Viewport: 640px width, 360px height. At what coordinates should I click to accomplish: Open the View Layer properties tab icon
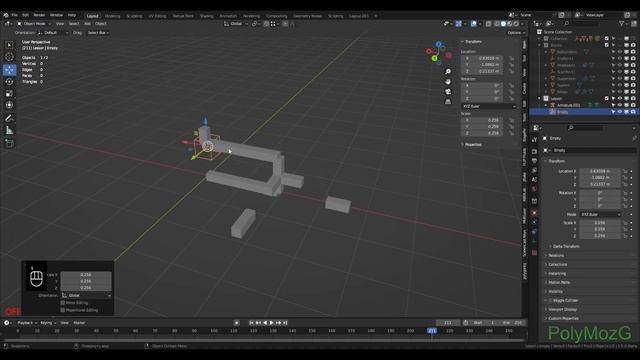click(534, 170)
